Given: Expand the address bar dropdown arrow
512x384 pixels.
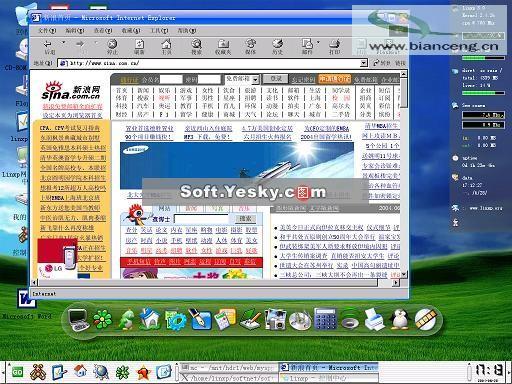Looking at the screenshot, I should [x=364, y=63].
